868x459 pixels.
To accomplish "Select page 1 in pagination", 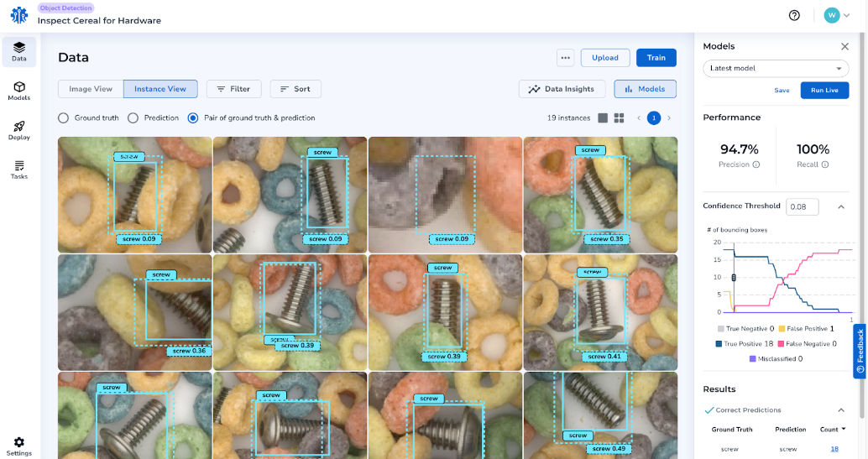I will [x=654, y=118].
